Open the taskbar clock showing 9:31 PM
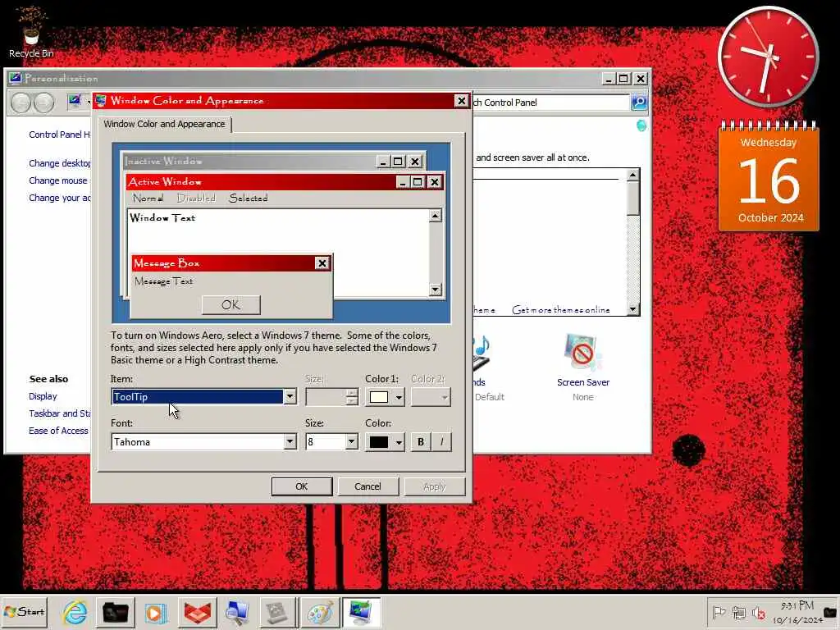840x630 pixels. [797, 612]
